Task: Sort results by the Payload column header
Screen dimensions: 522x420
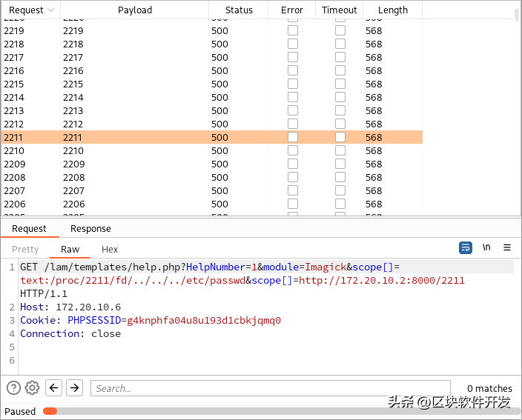Action: click(135, 10)
